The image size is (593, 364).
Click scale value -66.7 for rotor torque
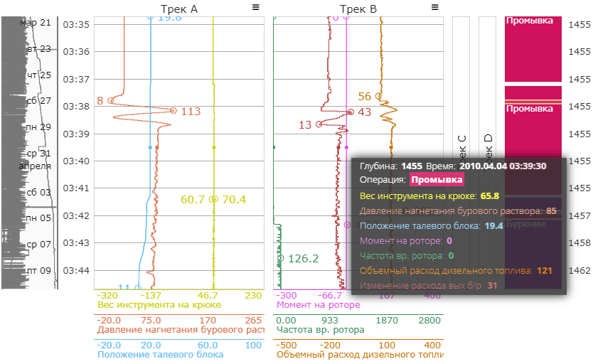click(330, 296)
